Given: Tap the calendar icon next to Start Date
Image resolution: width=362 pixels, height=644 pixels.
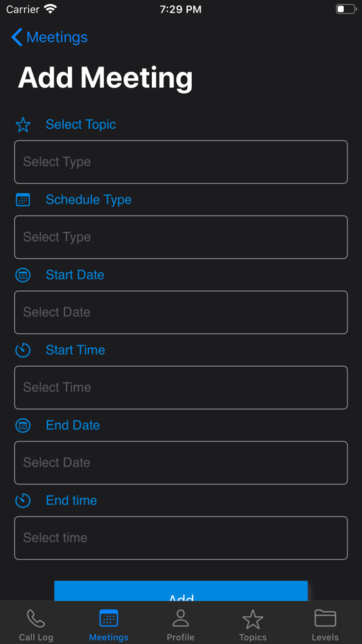Looking at the screenshot, I should [23, 275].
